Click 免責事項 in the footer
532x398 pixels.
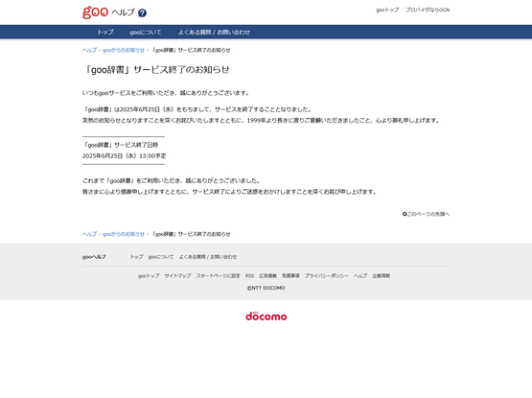click(x=290, y=276)
